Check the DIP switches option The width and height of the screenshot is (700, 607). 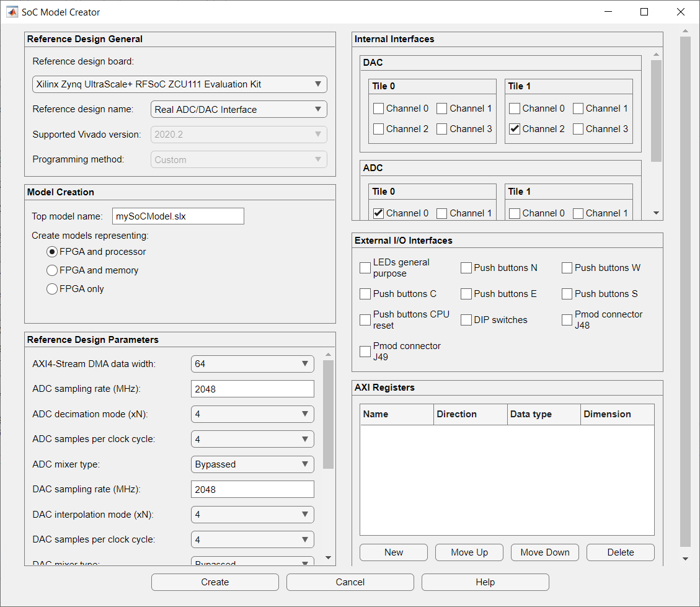pyautogui.click(x=466, y=320)
